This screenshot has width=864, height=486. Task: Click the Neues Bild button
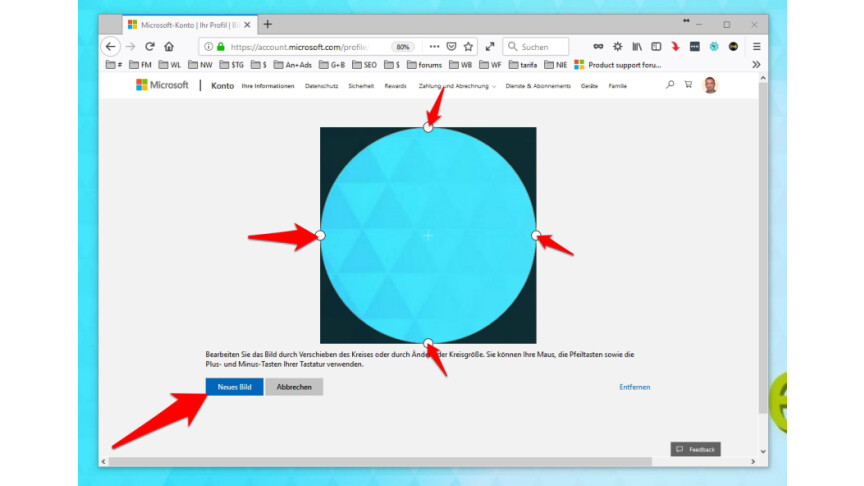point(234,387)
